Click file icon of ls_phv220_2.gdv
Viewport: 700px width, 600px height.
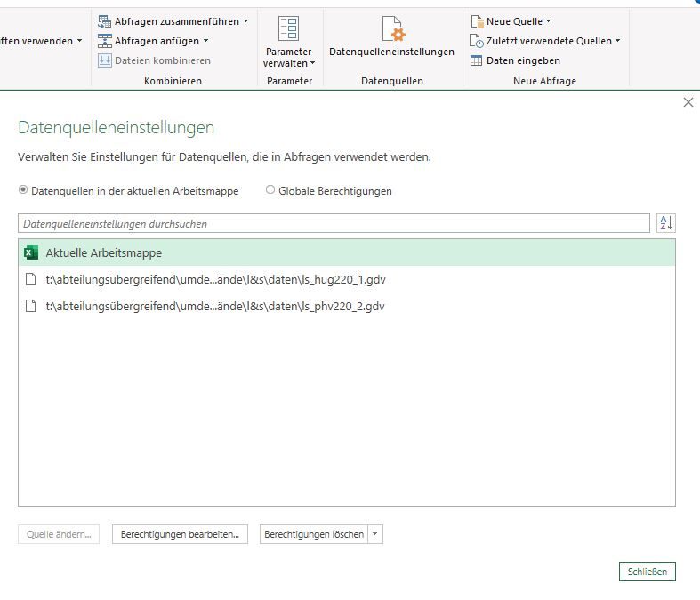(x=31, y=306)
